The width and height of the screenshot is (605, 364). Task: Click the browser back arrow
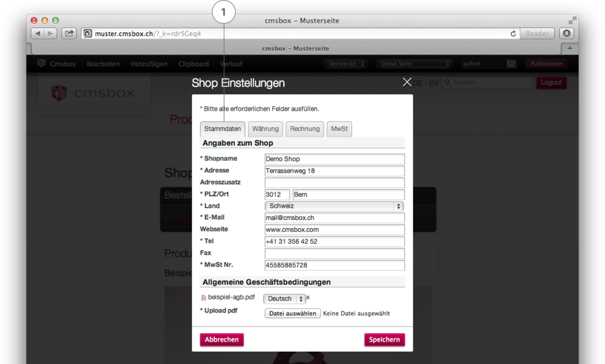point(38,34)
